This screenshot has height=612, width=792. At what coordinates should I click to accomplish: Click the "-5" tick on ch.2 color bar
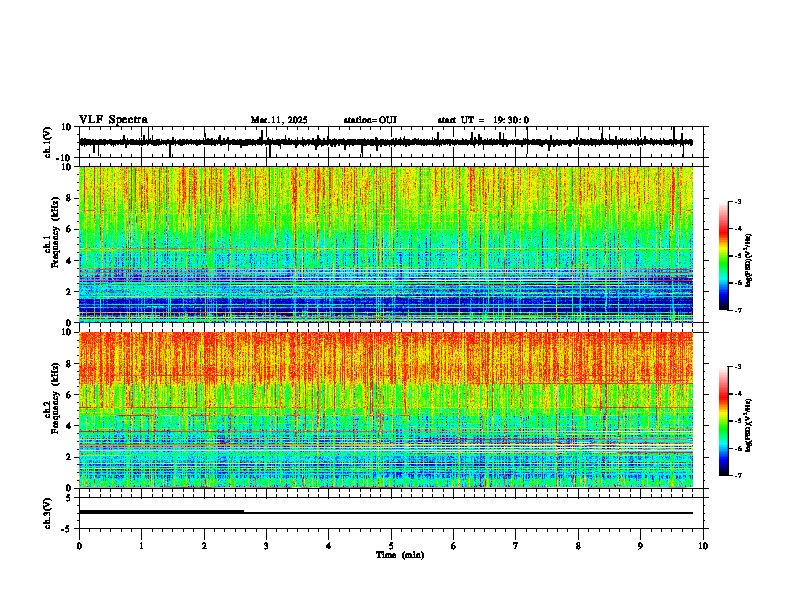(x=738, y=421)
